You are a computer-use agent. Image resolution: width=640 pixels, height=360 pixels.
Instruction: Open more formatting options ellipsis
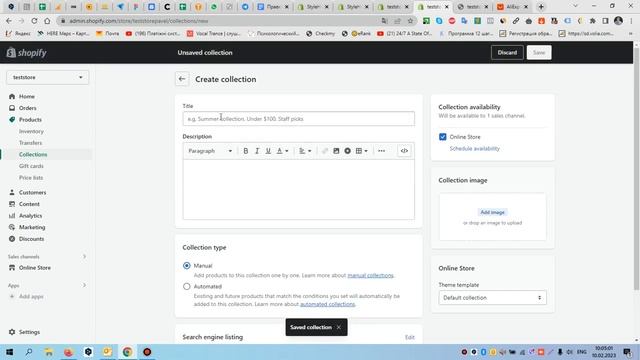pyautogui.click(x=381, y=151)
